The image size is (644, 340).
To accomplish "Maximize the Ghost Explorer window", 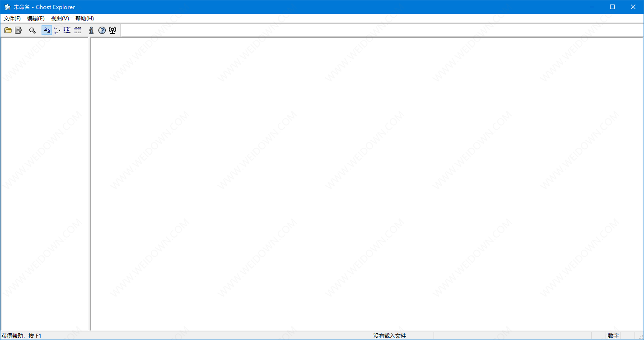I will click(x=612, y=7).
